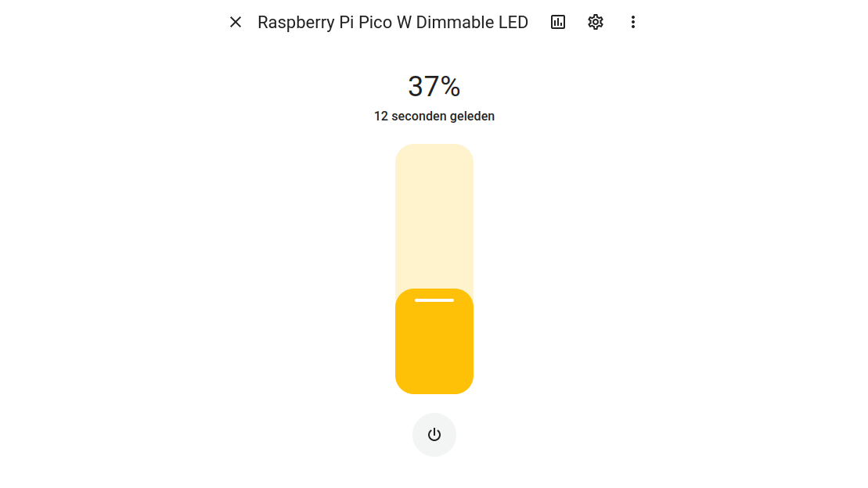This screenshot has width=868, height=488.
Task: Open the three-dot overflow menu
Action: pos(633,22)
